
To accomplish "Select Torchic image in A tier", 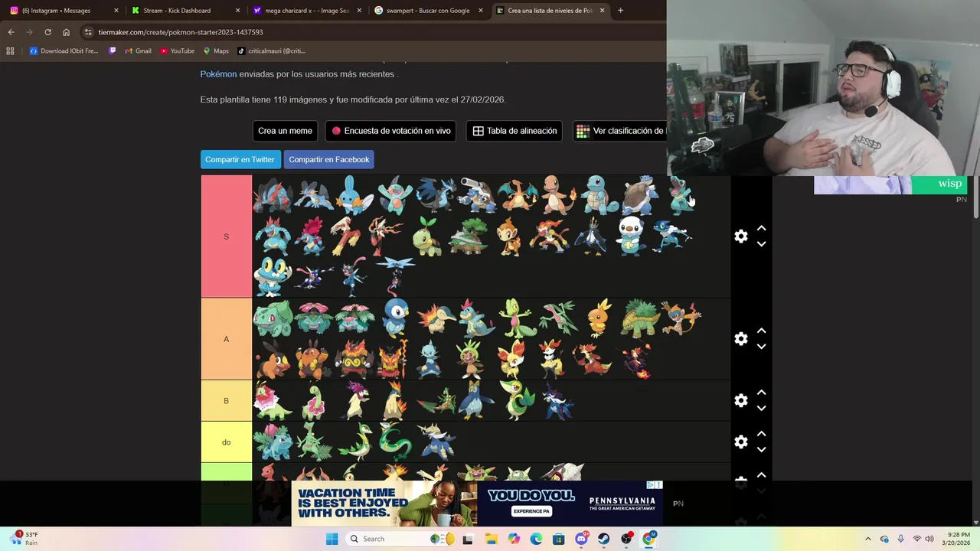I will (x=600, y=318).
